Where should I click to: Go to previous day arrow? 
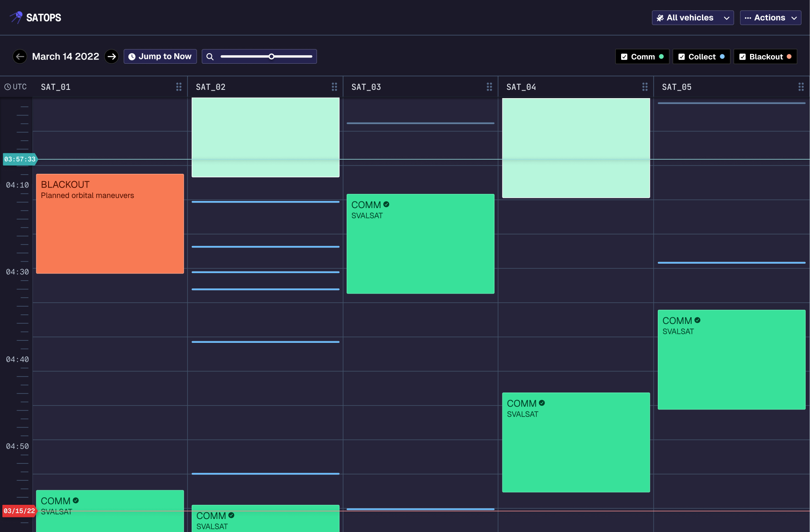click(20, 56)
